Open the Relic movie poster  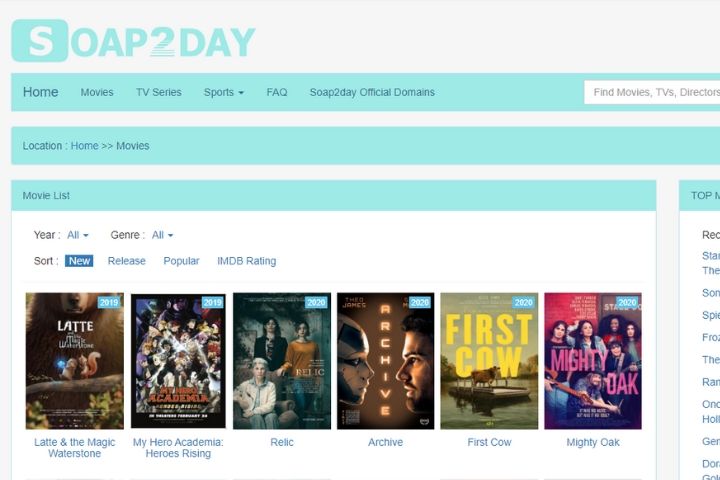pos(282,361)
